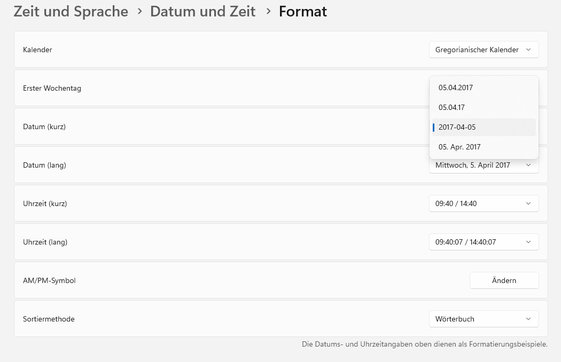Open Gregorianischer Kalender combo box
The image size is (561, 362).
click(484, 50)
